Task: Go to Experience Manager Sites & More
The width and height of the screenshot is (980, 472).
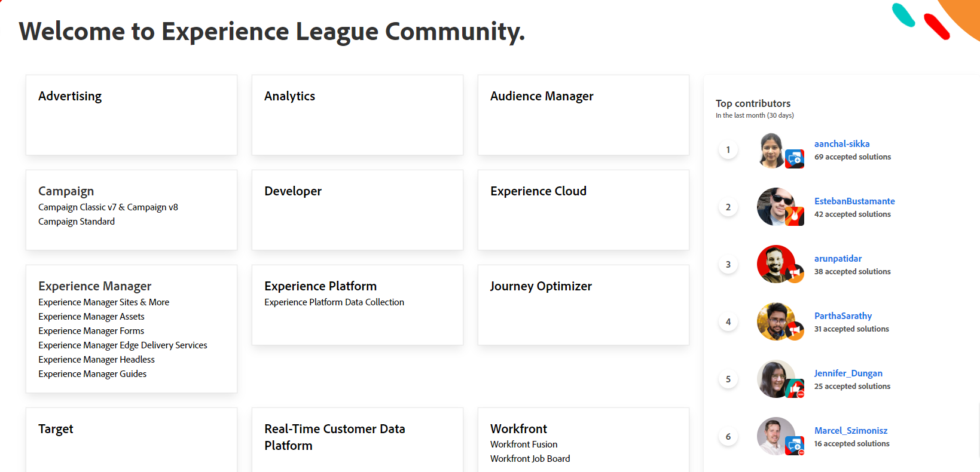Action: (x=103, y=302)
